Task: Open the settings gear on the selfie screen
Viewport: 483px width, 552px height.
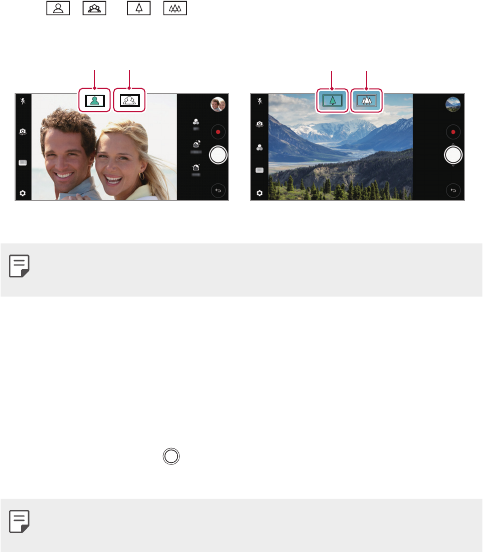Action: (x=23, y=193)
